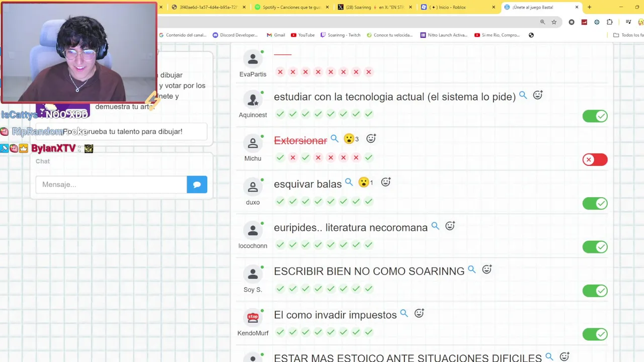The image size is (644, 362).
Task: Click the struck-through answer 'Extorsionar'
Action: click(x=300, y=140)
